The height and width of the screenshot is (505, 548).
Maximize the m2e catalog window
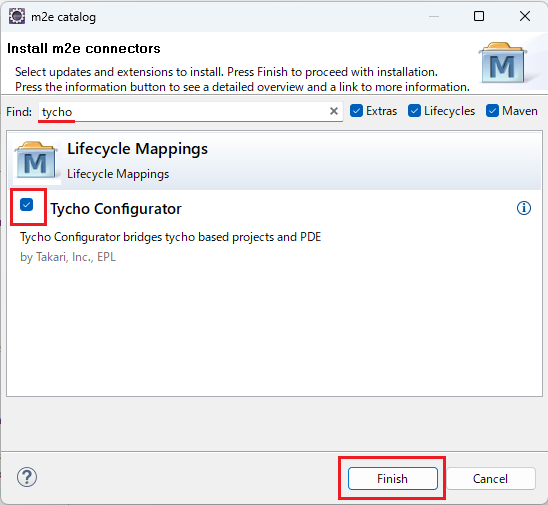pyautogui.click(x=479, y=16)
